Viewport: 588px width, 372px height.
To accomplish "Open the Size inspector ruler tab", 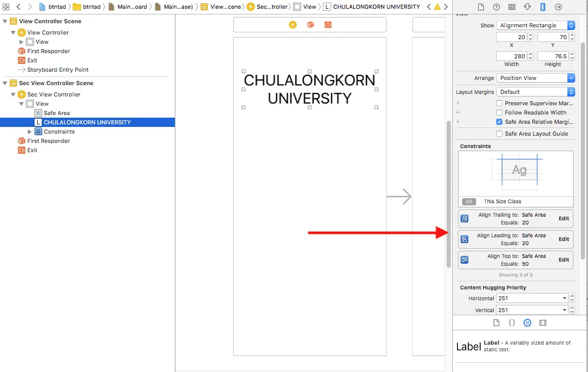I will coord(543,7).
